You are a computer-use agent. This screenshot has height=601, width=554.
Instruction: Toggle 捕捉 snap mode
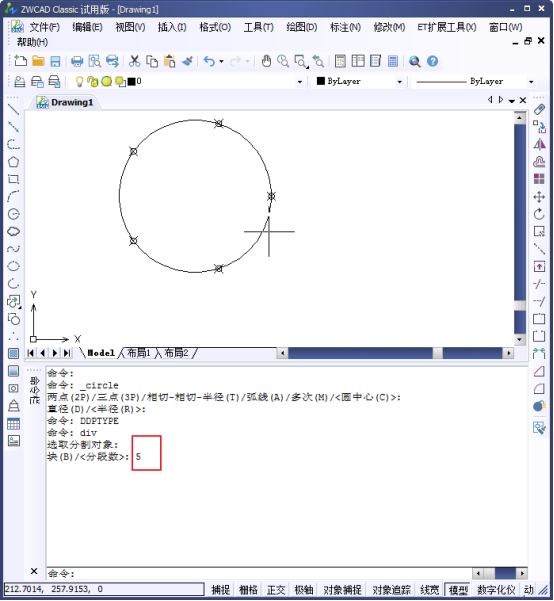[221, 590]
